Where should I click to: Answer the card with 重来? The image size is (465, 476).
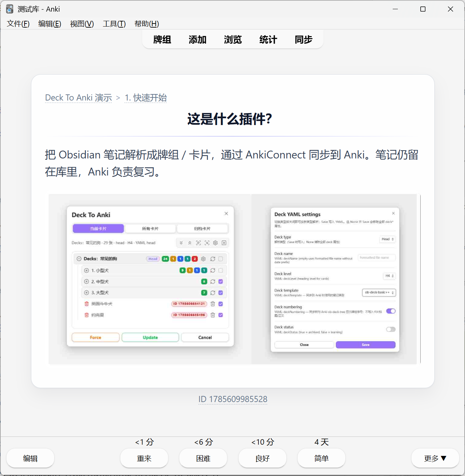coord(144,458)
